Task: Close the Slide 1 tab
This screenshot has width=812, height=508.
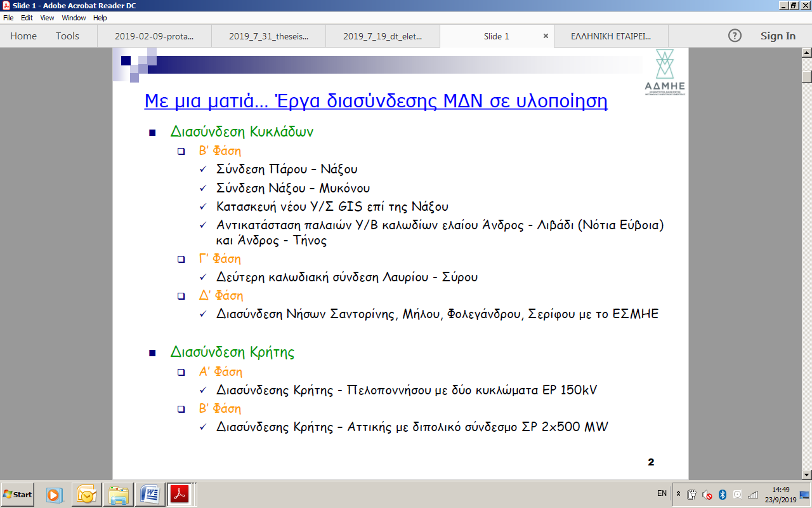Action: (x=546, y=36)
